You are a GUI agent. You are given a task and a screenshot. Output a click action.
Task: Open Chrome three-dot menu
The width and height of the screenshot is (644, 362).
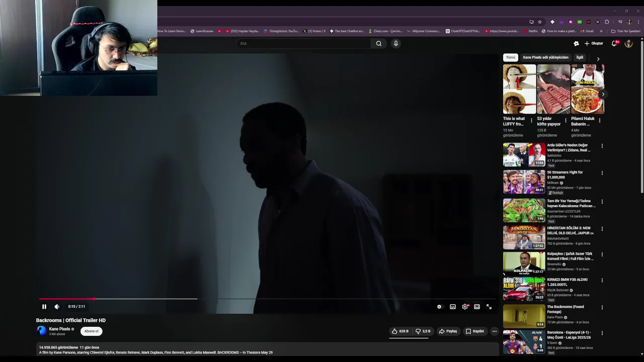tap(637, 22)
